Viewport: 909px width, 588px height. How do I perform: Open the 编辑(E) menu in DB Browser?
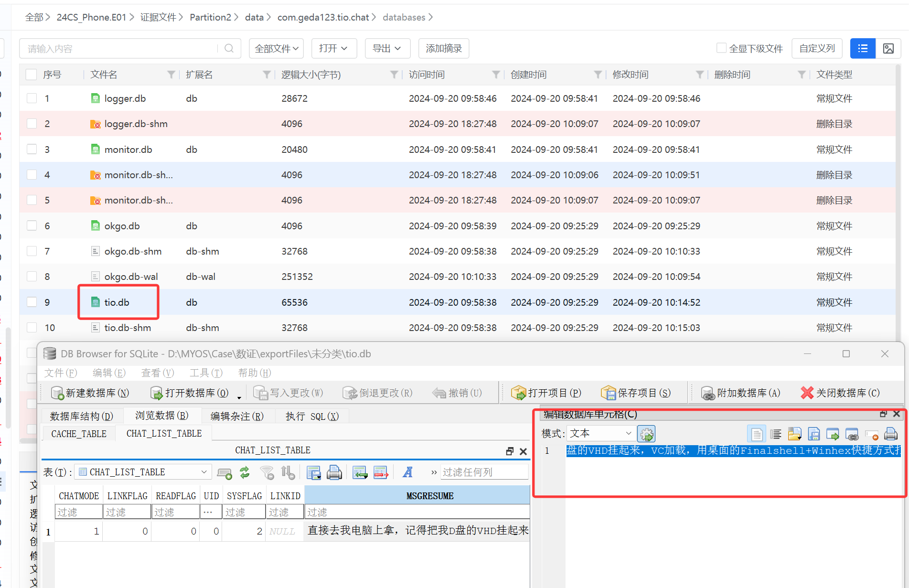(109, 373)
